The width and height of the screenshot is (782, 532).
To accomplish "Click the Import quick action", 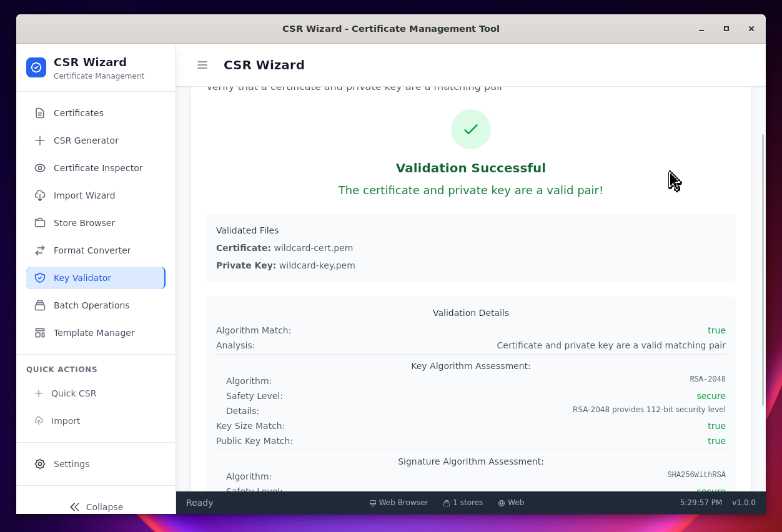I will 65,421.
